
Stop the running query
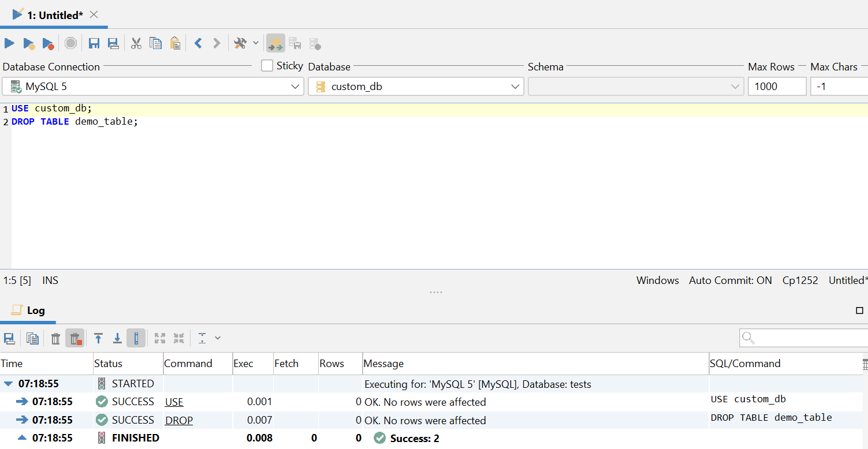point(70,43)
